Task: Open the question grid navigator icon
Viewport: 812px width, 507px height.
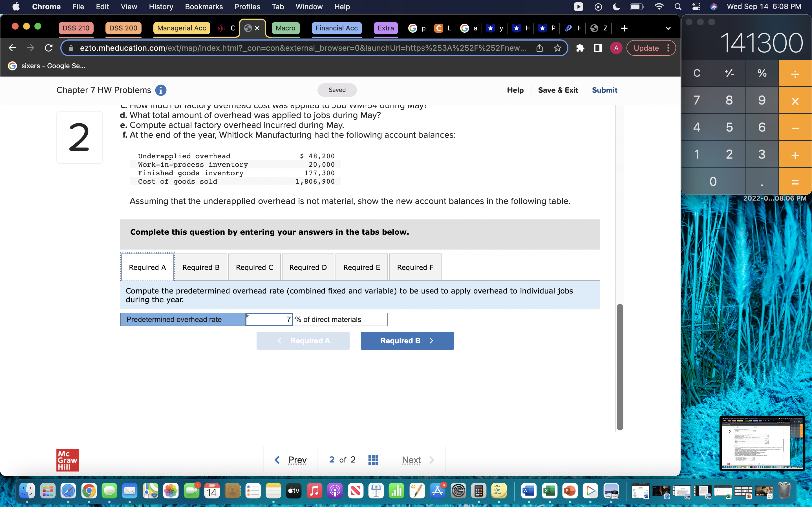Action: pos(373,460)
